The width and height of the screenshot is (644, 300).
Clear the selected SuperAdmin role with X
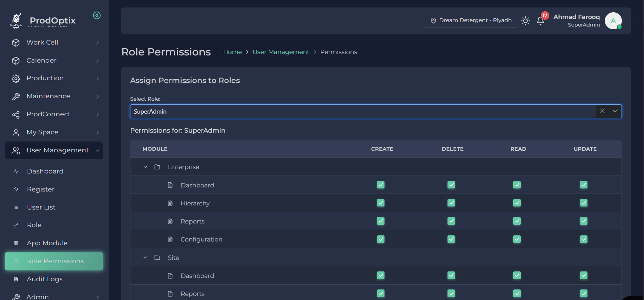[x=602, y=111]
